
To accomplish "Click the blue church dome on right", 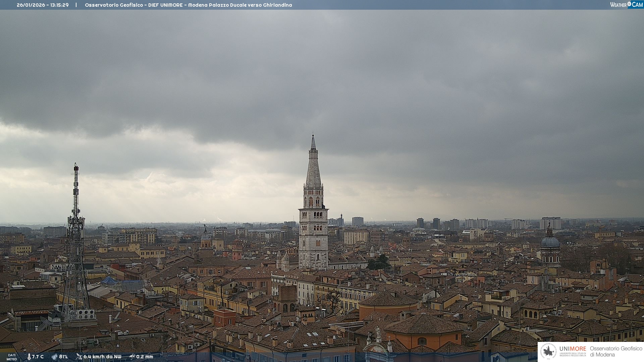I will point(550,242).
